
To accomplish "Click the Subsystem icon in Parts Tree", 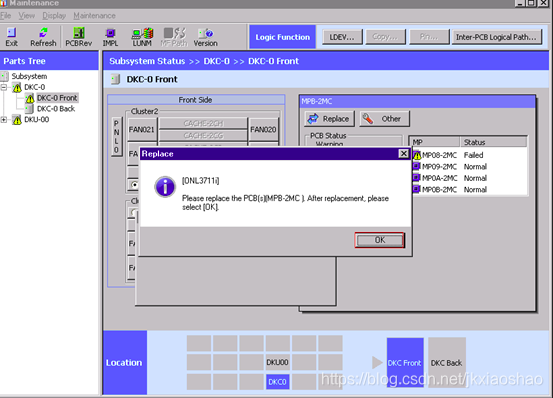I will [5, 76].
